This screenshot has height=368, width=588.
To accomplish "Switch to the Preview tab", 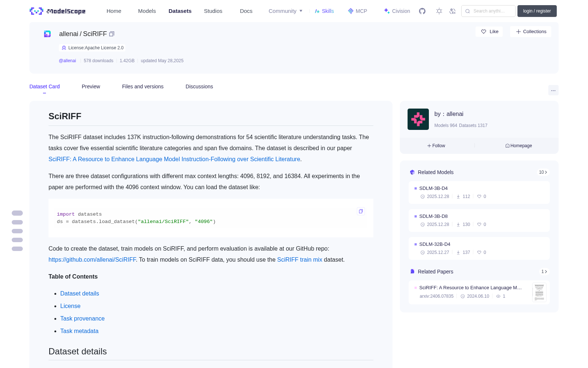I will point(91,86).
